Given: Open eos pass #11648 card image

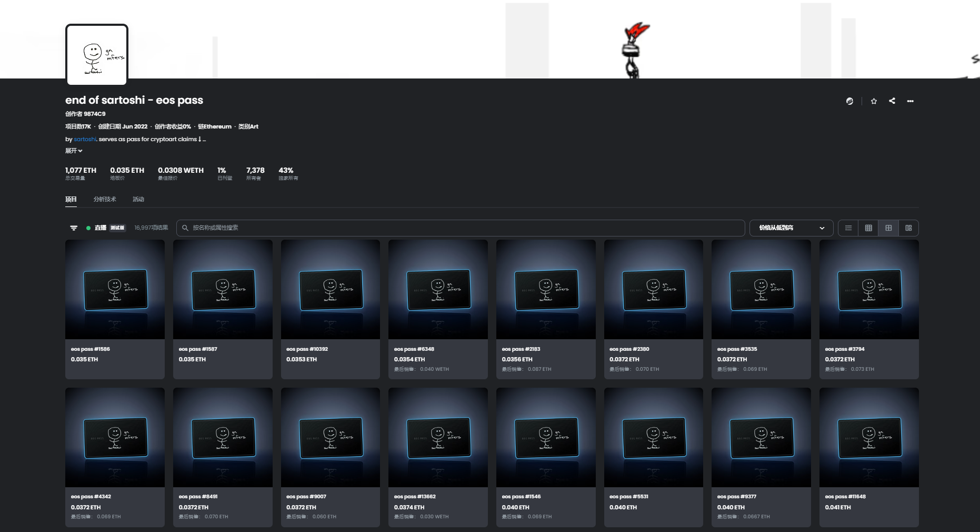Looking at the screenshot, I should (869, 437).
